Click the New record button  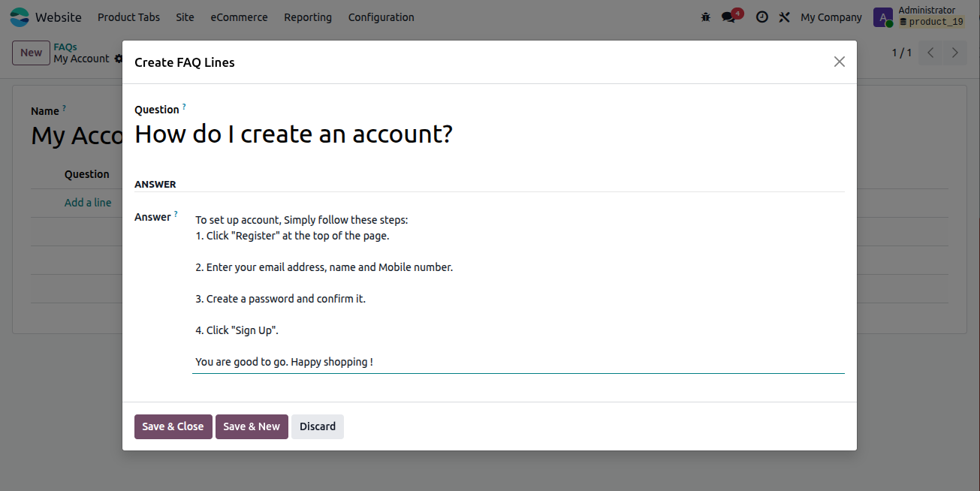(x=31, y=53)
